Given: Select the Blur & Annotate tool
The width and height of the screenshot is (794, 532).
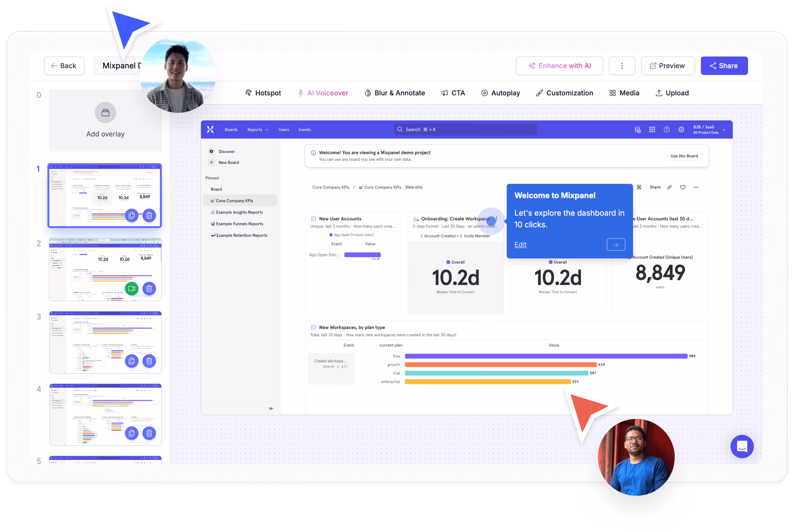Looking at the screenshot, I should tap(395, 93).
